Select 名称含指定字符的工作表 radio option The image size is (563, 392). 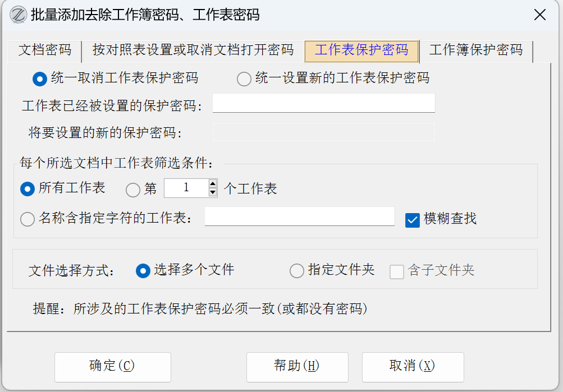click(x=28, y=219)
